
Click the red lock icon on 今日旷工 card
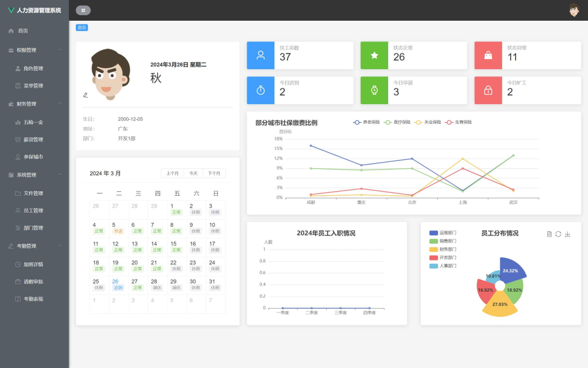pos(488,90)
